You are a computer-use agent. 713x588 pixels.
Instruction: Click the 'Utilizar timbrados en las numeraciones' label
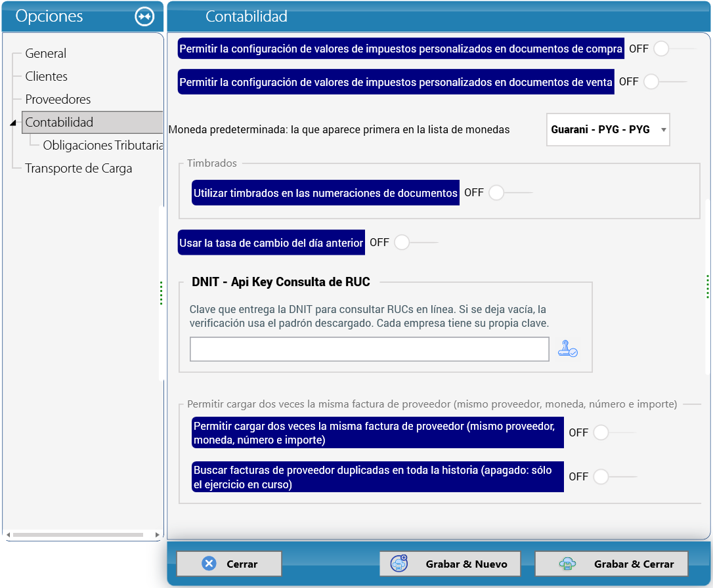[x=326, y=193]
